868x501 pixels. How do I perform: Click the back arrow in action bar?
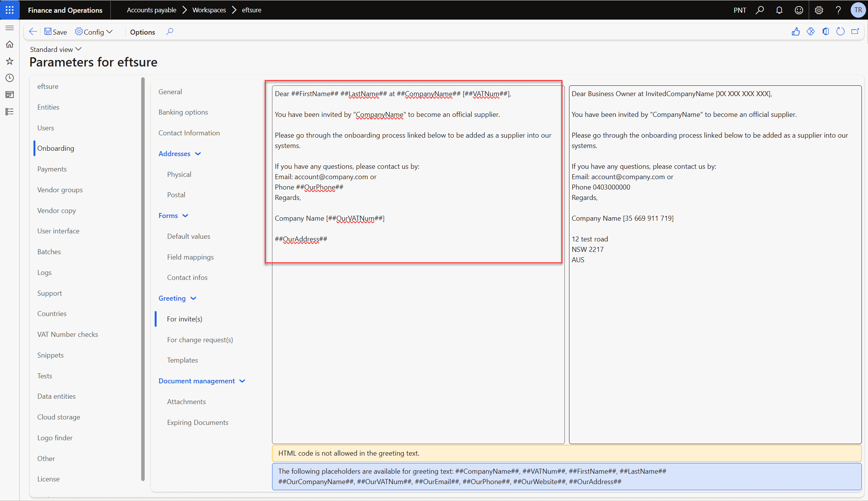pyautogui.click(x=33, y=32)
